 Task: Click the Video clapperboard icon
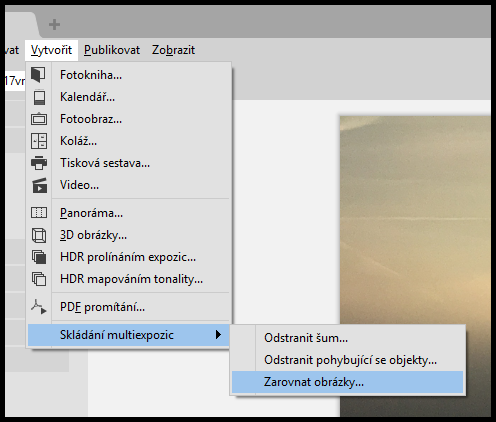[x=40, y=185]
